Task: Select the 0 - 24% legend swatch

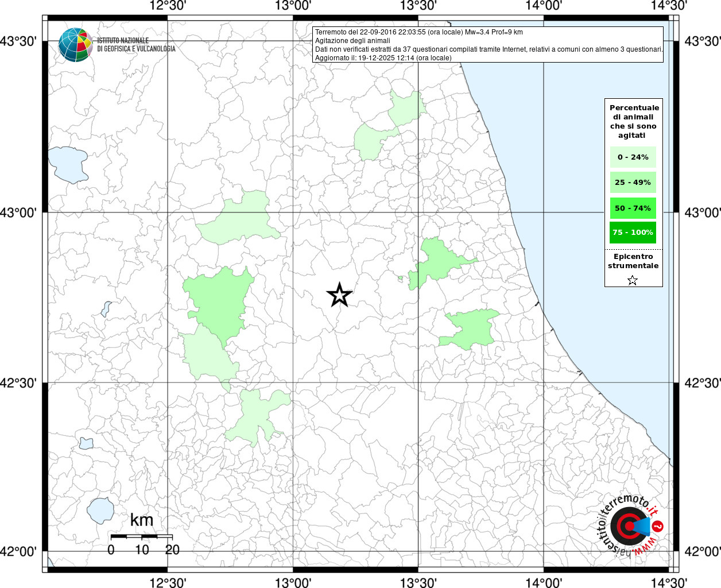Action: click(x=633, y=157)
